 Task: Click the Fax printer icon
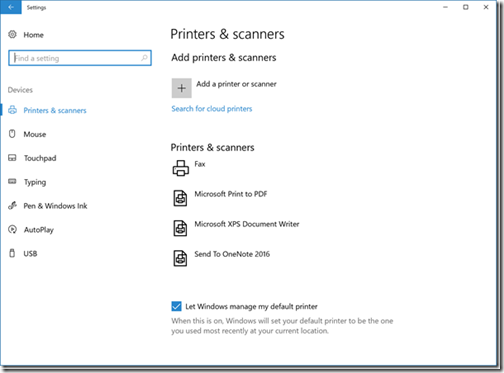181,168
